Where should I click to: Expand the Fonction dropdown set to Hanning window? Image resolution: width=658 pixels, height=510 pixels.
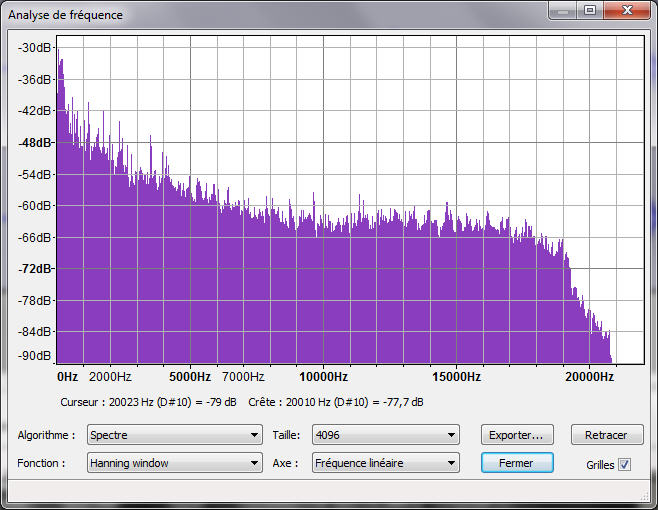tap(174, 463)
